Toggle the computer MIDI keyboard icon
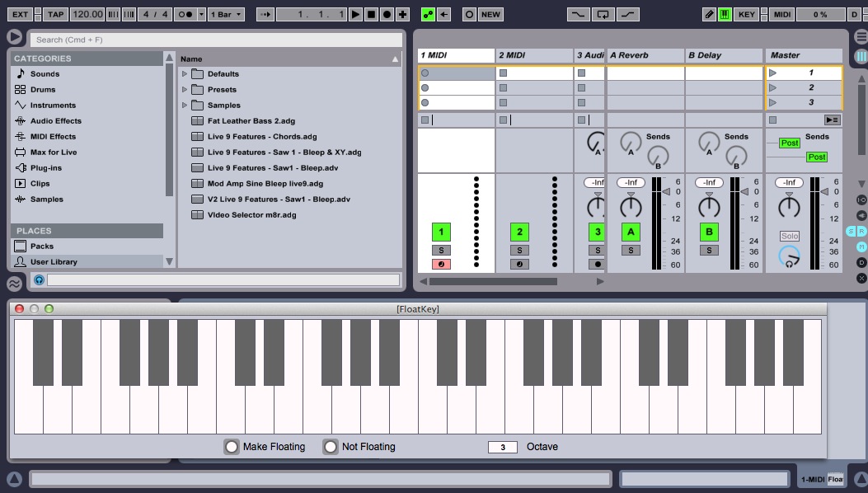This screenshot has width=868, height=493. click(x=725, y=14)
